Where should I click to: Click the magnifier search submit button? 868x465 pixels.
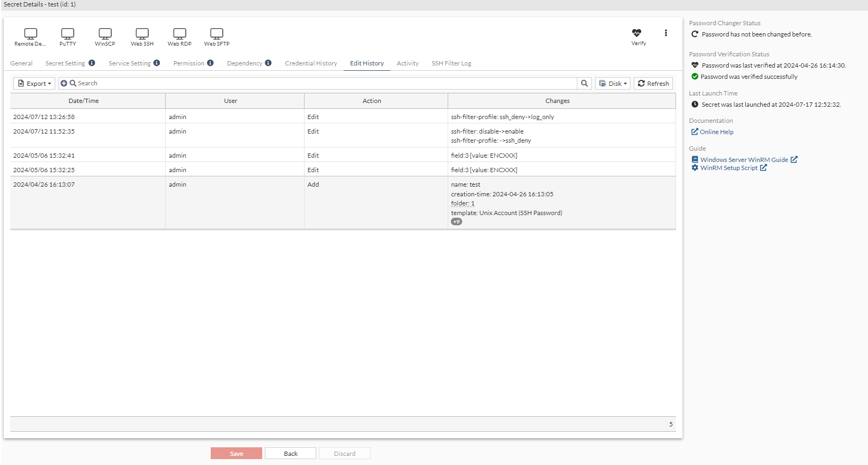point(584,83)
